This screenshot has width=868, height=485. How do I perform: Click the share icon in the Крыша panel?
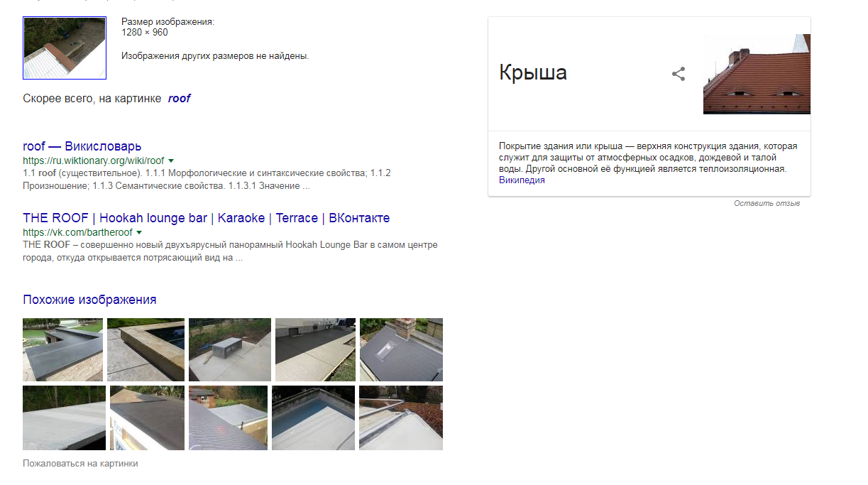coord(679,74)
